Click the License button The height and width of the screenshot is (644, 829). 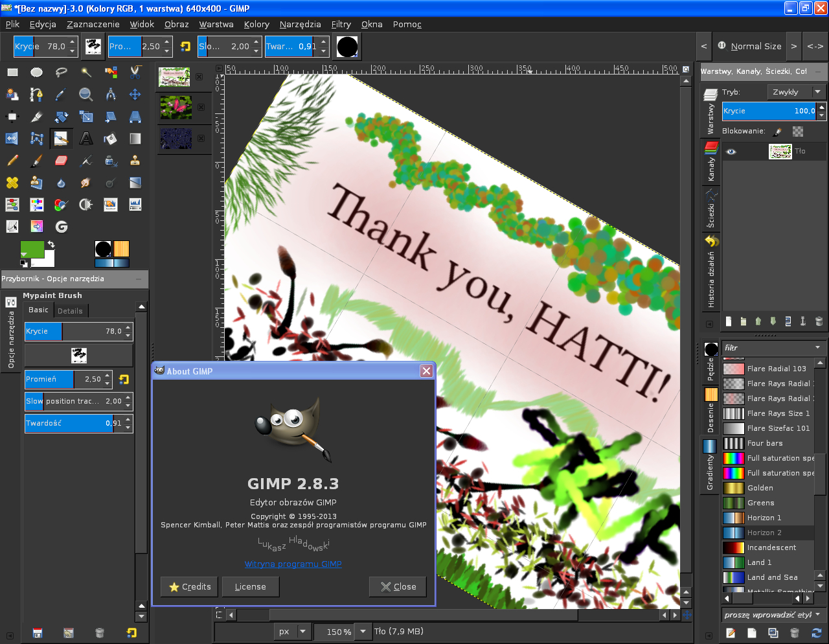(x=250, y=586)
